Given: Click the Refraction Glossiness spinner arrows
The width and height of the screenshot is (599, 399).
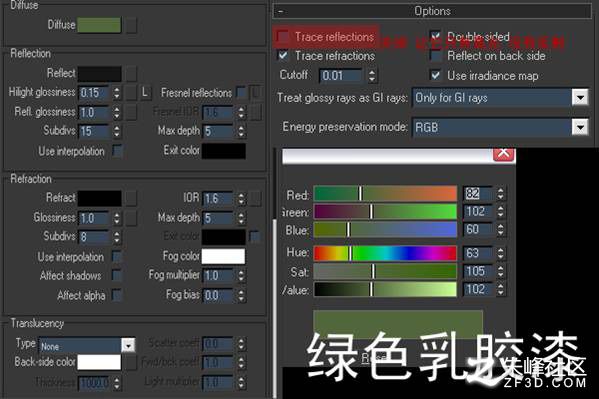Looking at the screenshot, I should click(117, 218).
